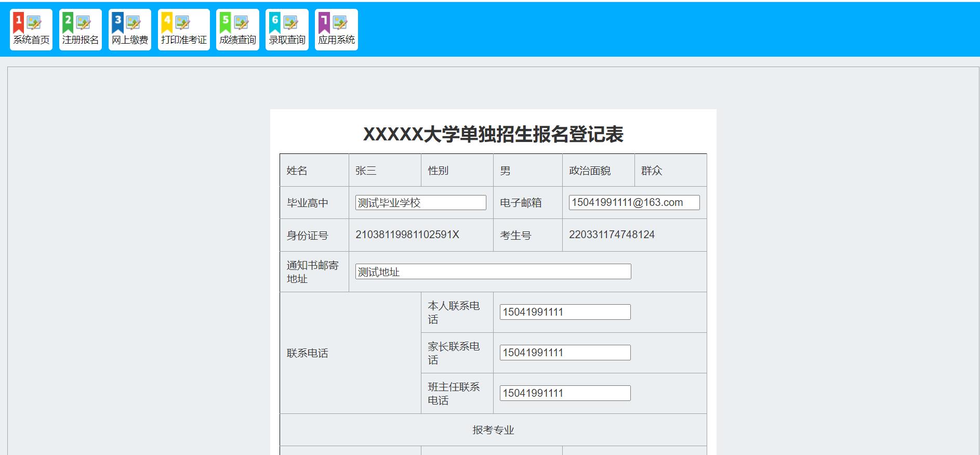The width and height of the screenshot is (980, 455).
Task: Focus the 家长联系电话 input field
Action: 565,353
